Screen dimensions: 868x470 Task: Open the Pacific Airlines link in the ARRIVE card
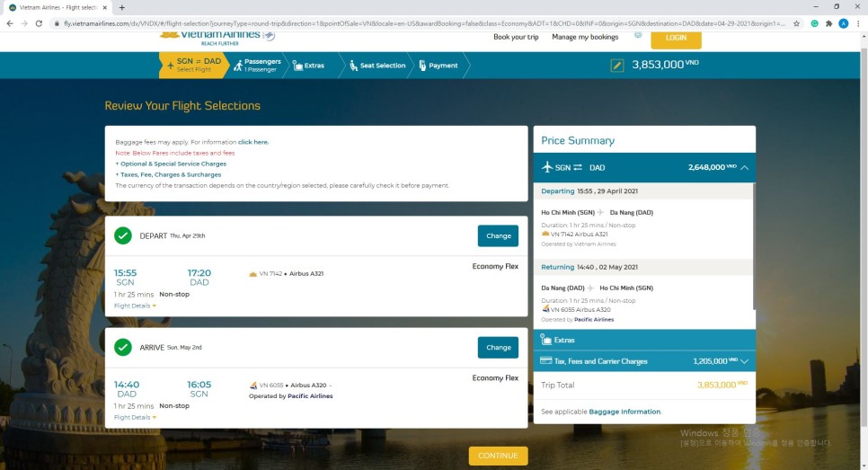[311, 395]
